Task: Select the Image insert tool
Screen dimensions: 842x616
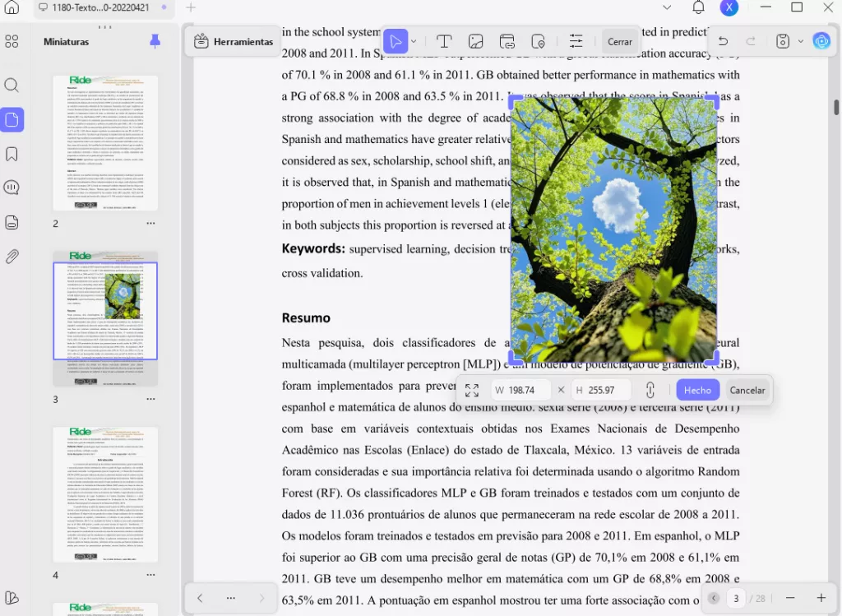Action: click(x=475, y=41)
